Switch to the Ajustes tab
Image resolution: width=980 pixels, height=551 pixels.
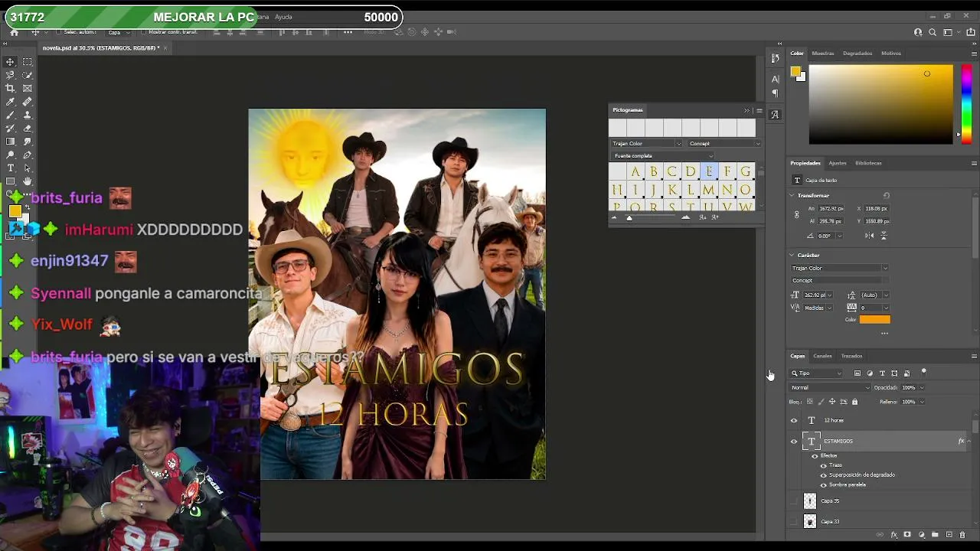[x=838, y=163]
